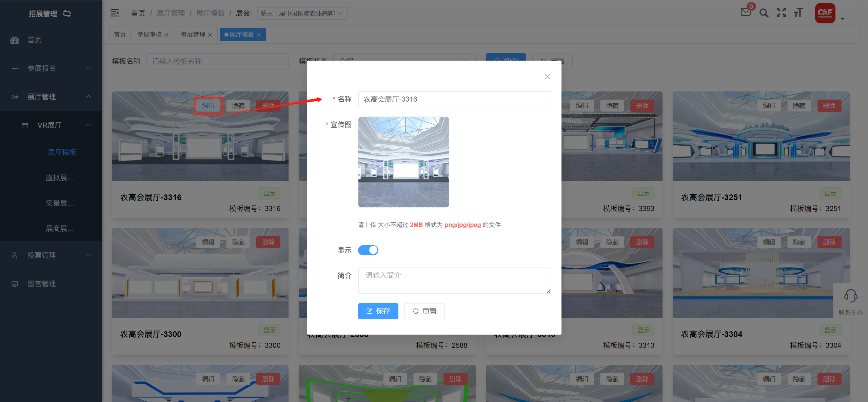Viewport: 868px width, 402px height.
Task: Switch to the 参展审核 page tab
Action: point(150,35)
